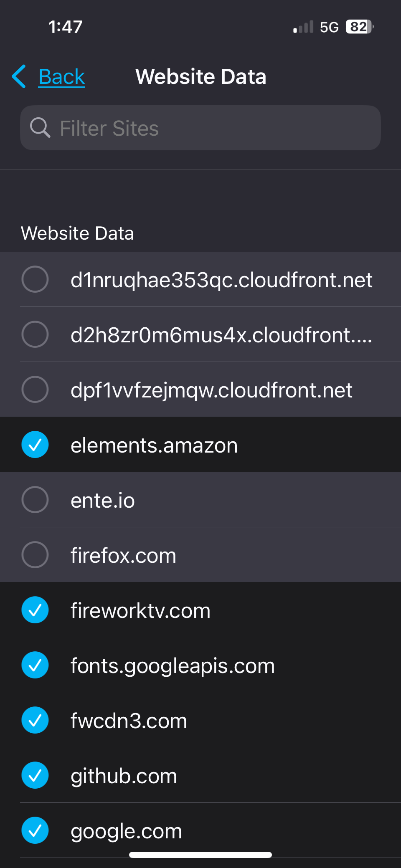The image size is (401, 868).
Task: Tap the 5G network indicator
Action: click(x=329, y=27)
